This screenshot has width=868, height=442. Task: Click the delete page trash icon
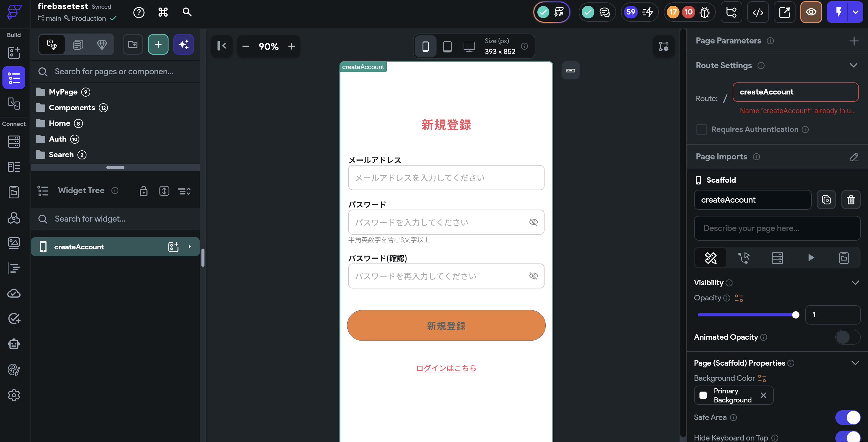click(851, 200)
